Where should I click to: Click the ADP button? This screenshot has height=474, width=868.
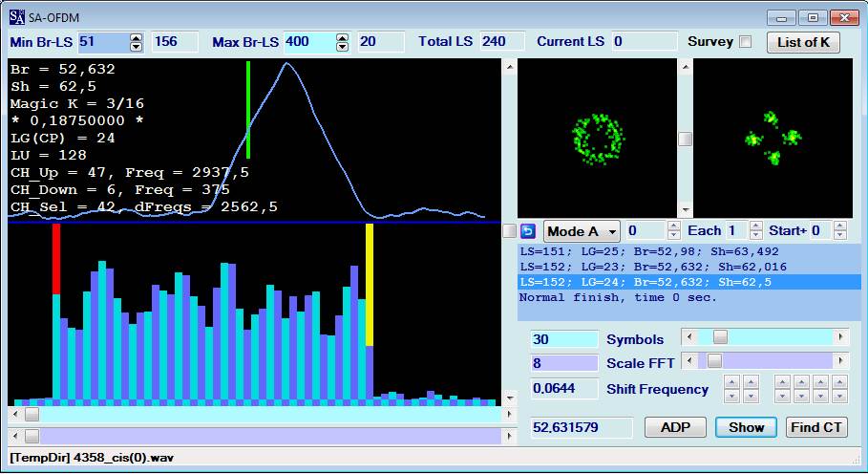[675, 427]
